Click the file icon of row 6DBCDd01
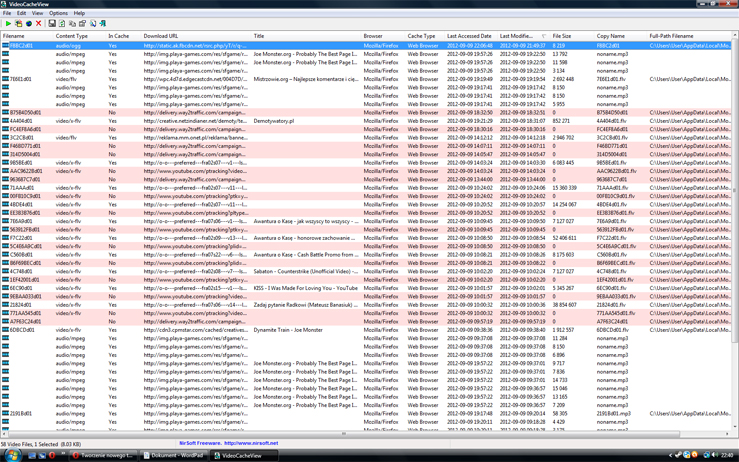 click(x=6, y=330)
